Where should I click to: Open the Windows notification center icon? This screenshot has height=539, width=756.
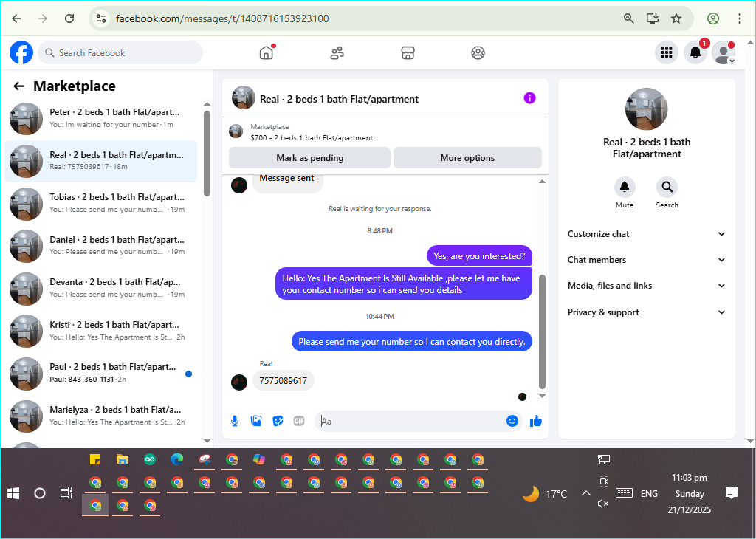coord(732,492)
